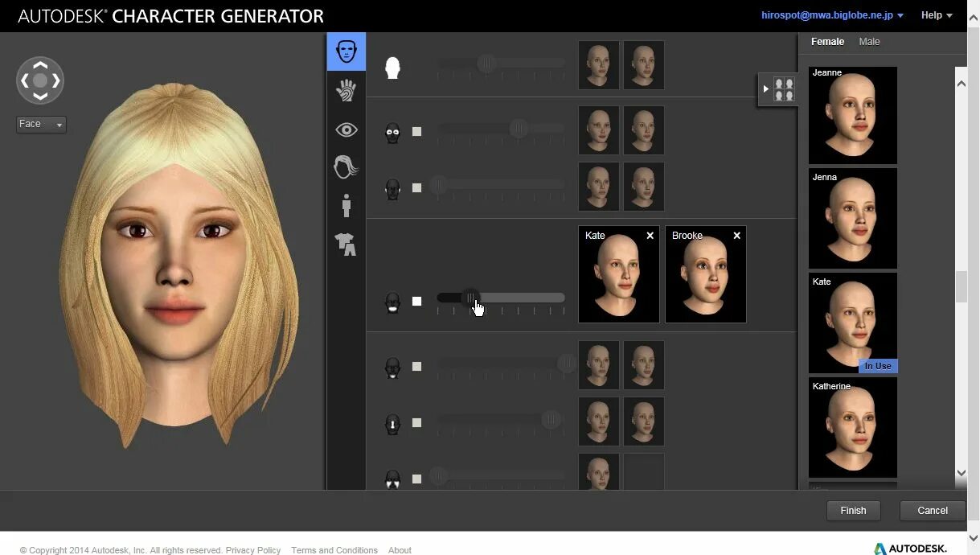
Task: Open the Skin (hand) category in the sidebar
Action: 346,90
